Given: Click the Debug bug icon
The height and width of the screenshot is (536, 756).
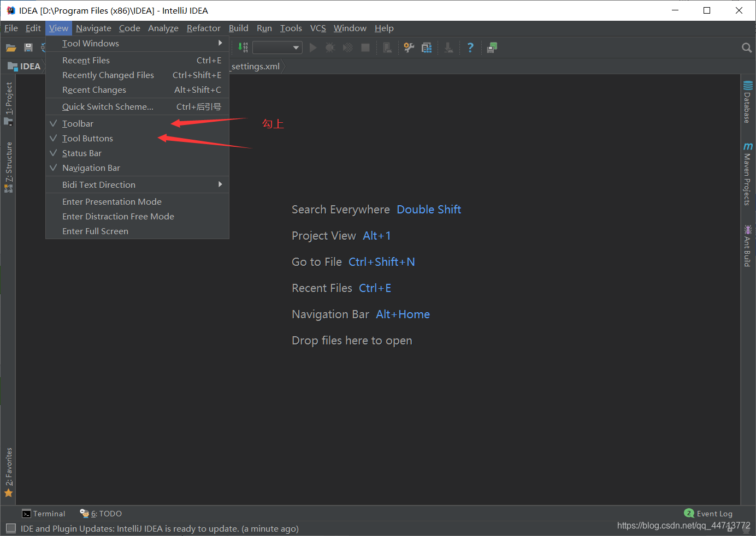Looking at the screenshot, I should pos(330,48).
